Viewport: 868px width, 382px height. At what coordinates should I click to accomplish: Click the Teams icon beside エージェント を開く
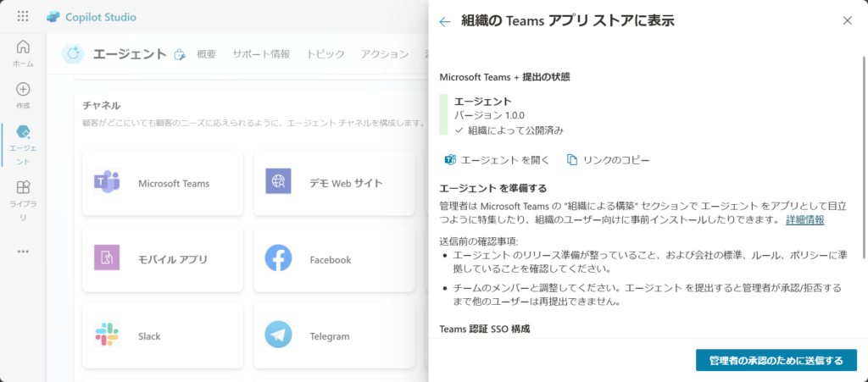450,160
